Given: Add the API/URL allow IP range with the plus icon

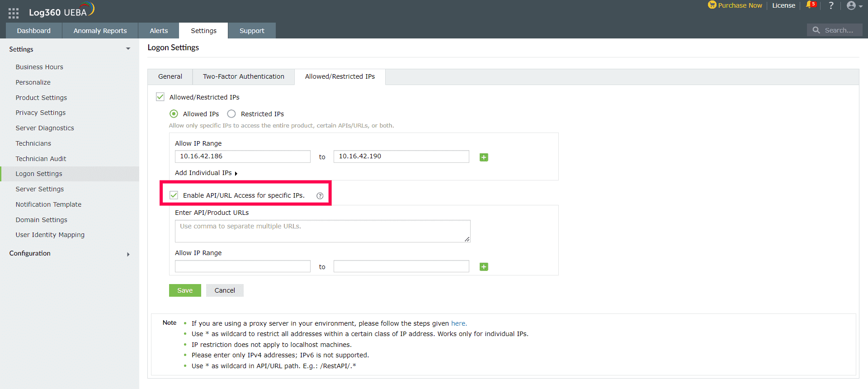Looking at the screenshot, I should 484,267.
